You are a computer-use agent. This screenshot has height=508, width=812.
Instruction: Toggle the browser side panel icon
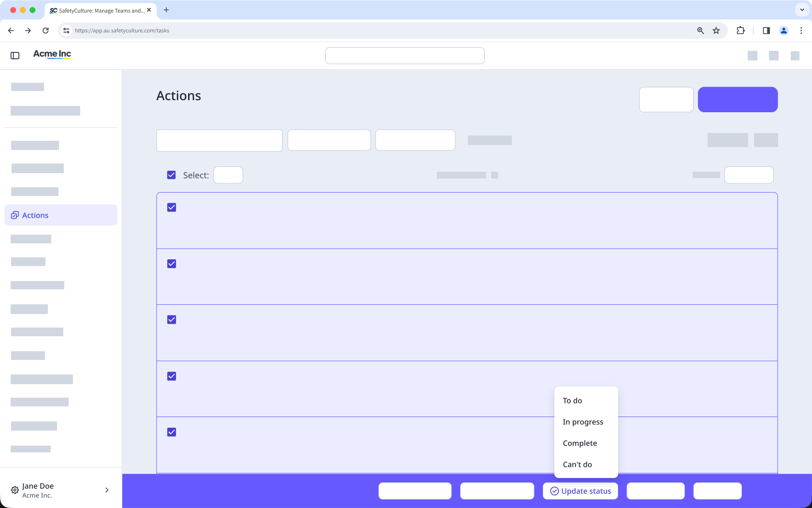pyautogui.click(x=766, y=30)
